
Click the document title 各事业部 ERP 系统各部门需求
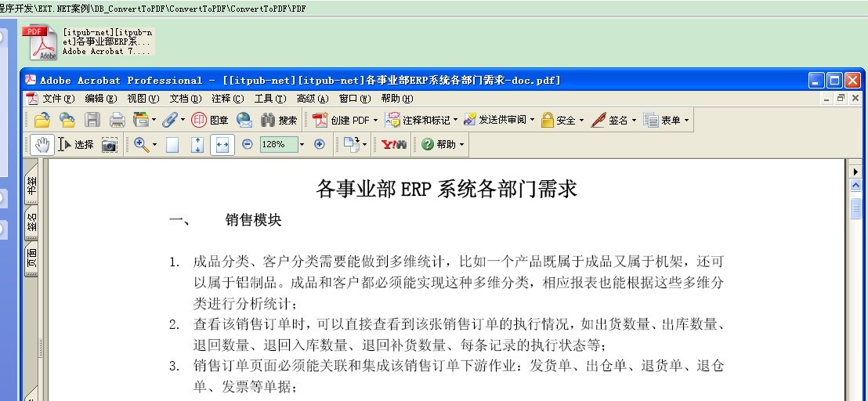pos(447,190)
